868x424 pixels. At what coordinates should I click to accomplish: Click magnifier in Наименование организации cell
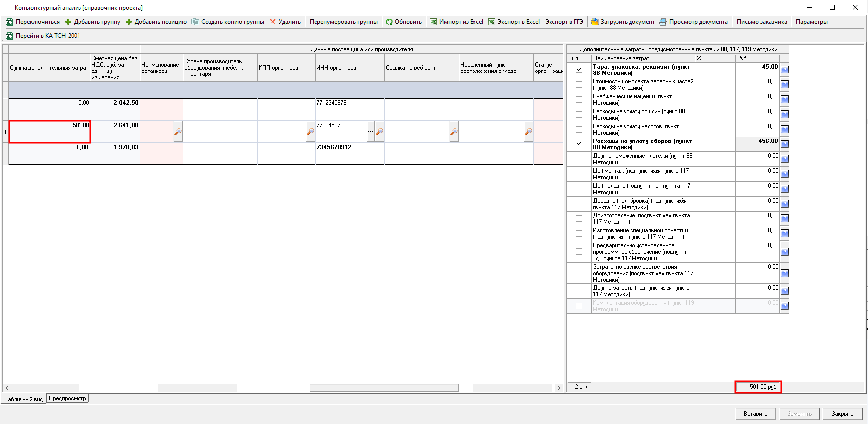(178, 132)
